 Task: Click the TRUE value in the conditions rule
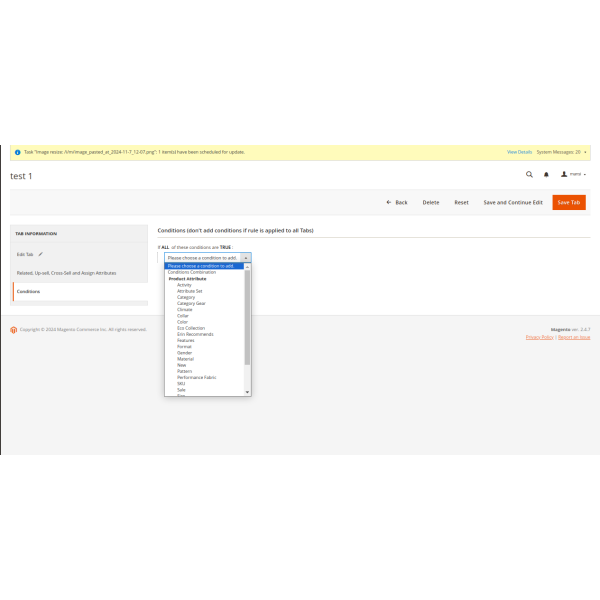(225, 246)
